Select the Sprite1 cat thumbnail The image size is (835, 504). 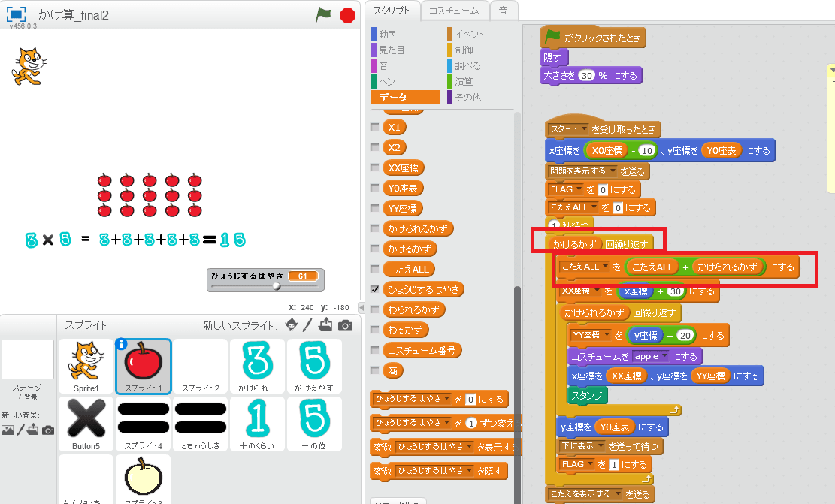tap(86, 366)
